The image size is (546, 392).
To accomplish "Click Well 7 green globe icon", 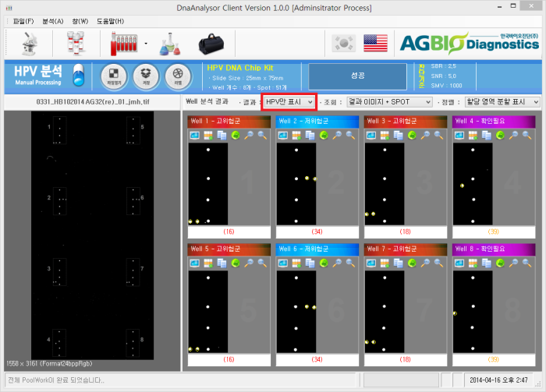I will click(x=412, y=263).
